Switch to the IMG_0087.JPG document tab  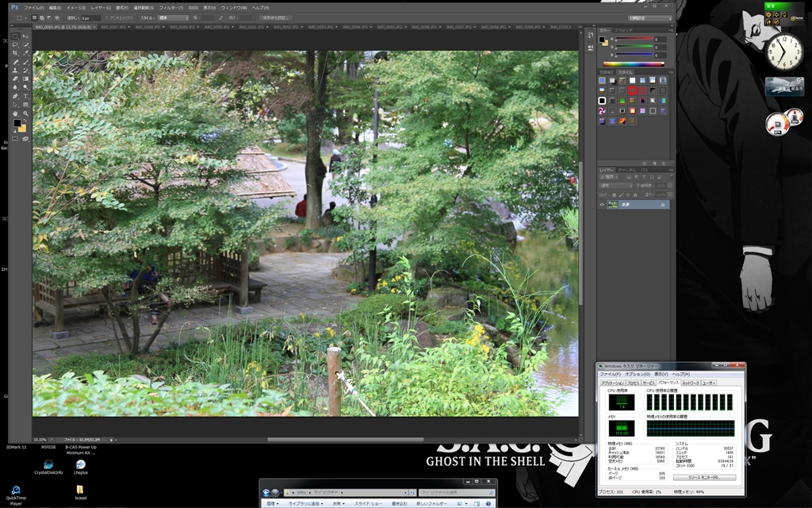click(114, 27)
